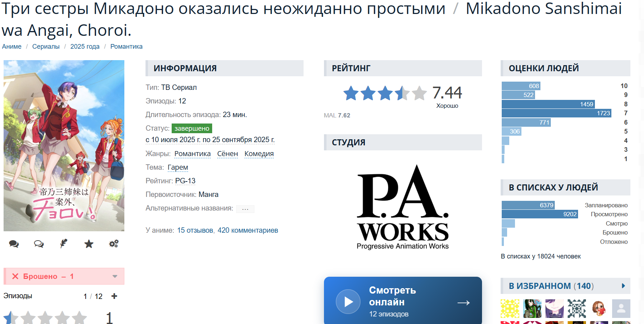644x324 pixels.
Task: Click the P.A. Works studio logo
Action: tap(403, 207)
